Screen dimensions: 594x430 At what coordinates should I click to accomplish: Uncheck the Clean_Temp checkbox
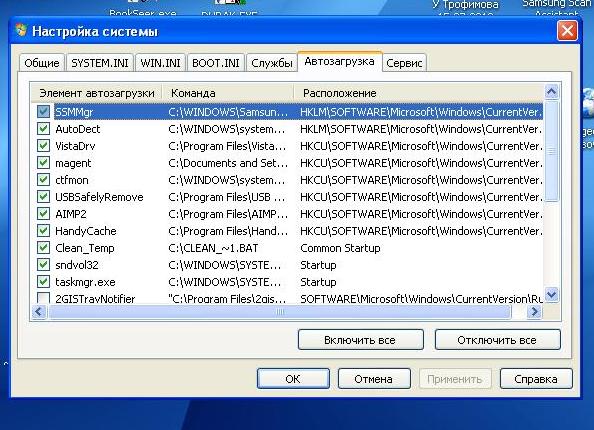tap(43, 248)
